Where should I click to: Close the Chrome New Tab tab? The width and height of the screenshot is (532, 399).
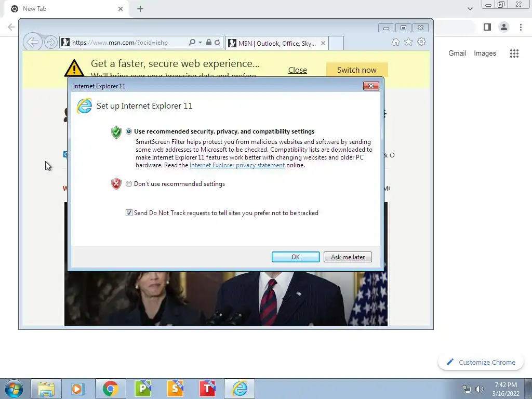121,9
